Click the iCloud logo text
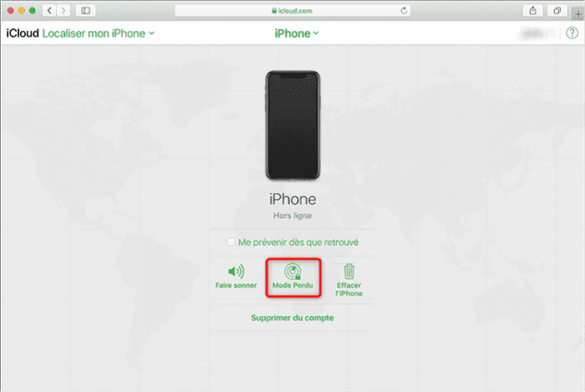 pyautogui.click(x=23, y=33)
